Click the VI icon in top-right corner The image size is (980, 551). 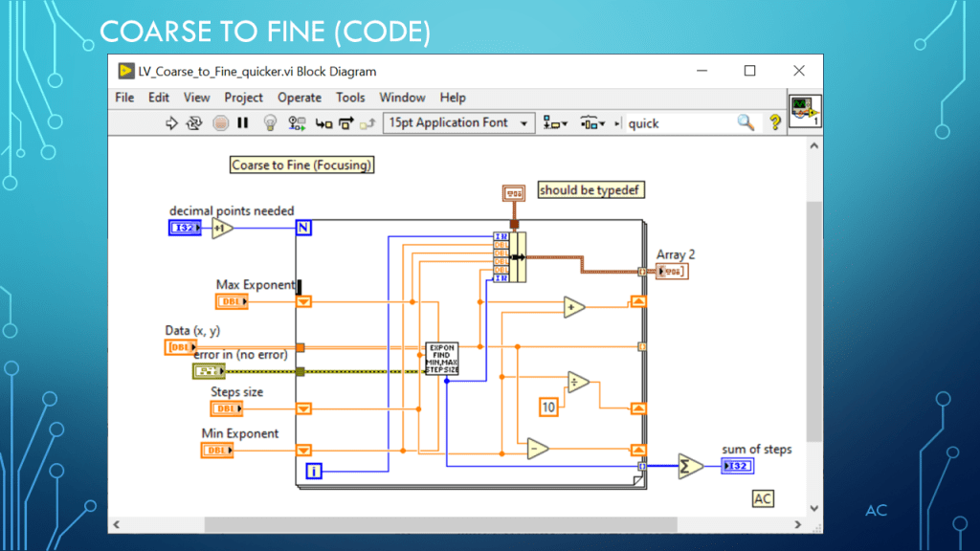[x=803, y=110]
